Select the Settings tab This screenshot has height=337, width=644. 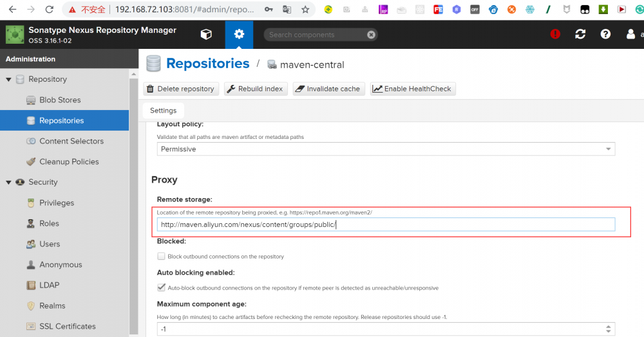click(x=163, y=111)
